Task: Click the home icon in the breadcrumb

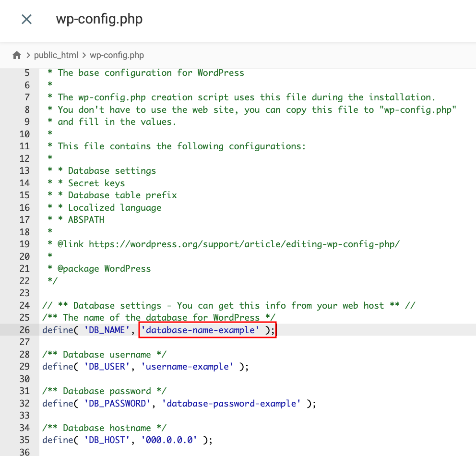Action: point(17,55)
